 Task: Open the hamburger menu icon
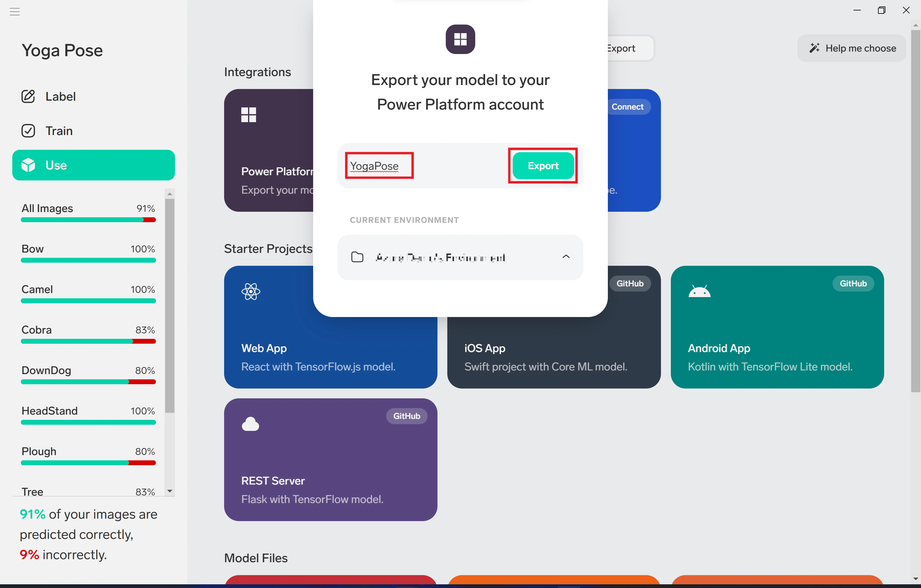click(x=14, y=11)
